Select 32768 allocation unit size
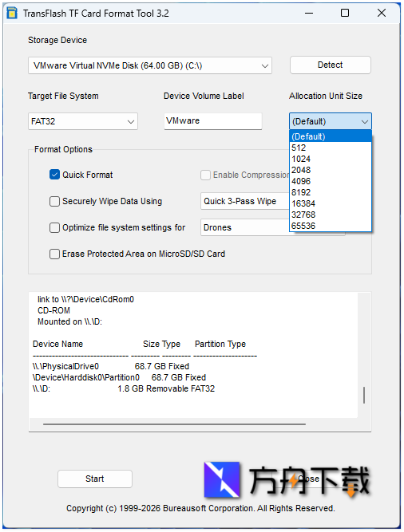Screen dimensions: 404x532 pos(330,215)
